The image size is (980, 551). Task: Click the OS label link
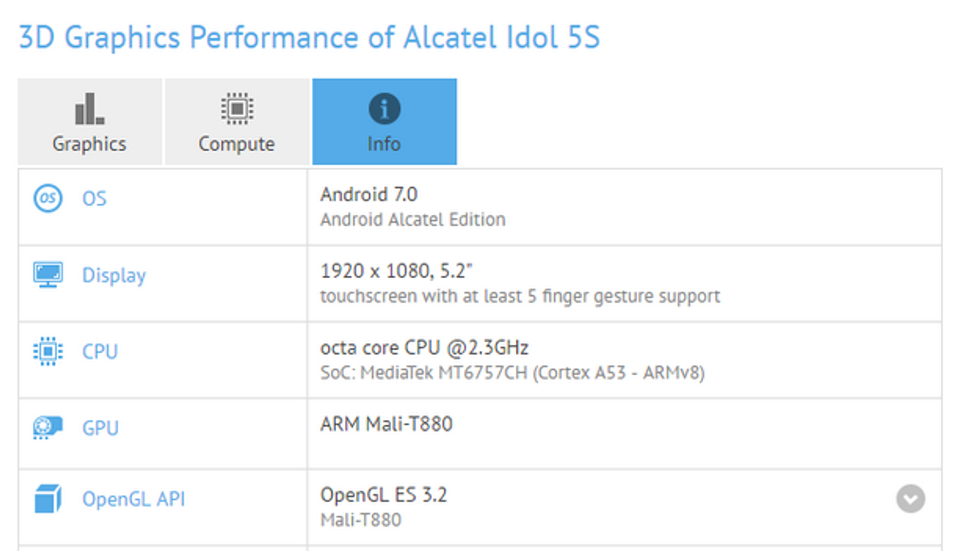94,198
